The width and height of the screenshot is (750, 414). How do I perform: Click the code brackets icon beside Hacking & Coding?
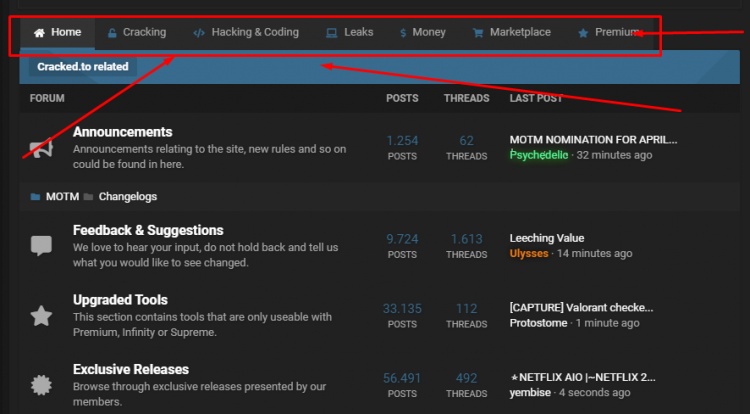click(199, 33)
